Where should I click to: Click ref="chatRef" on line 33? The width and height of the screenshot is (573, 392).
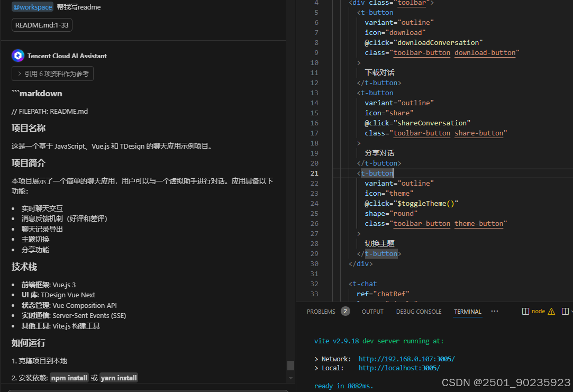[383, 294]
